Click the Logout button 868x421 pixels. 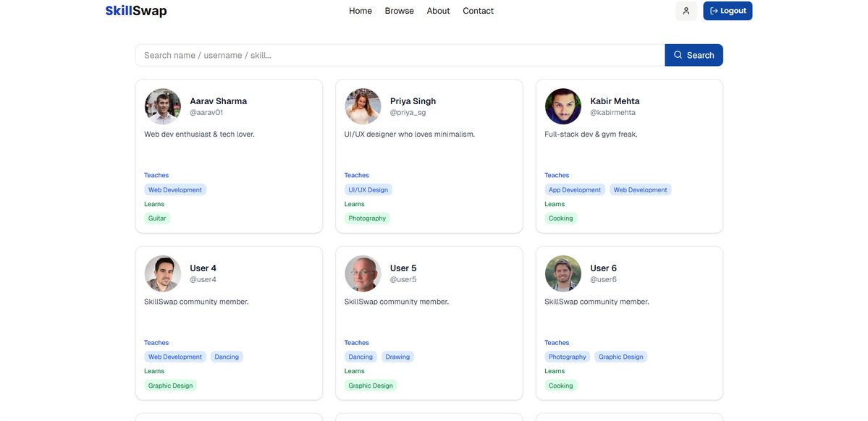pyautogui.click(x=728, y=10)
